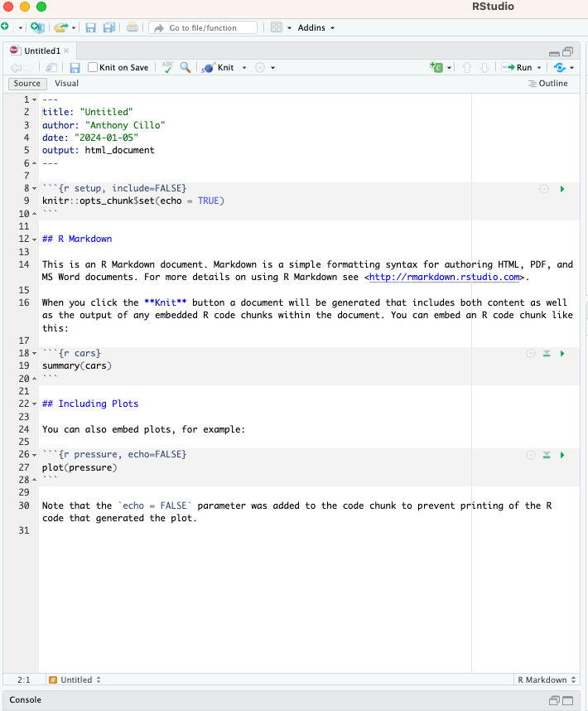Screen dimensions: 588x711
Task: Open the New File dropdown arrow
Action: [21, 28]
